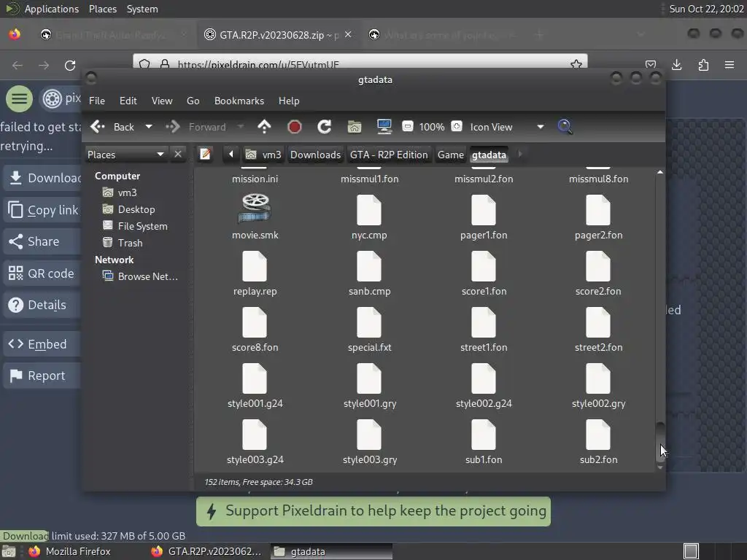
Task: Open the File menu in gtadata window
Action: [x=97, y=101]
